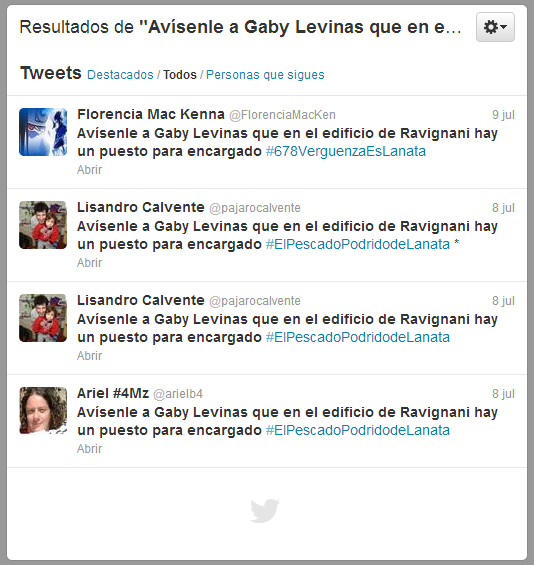The image size is (534, 565).
Task: Open hashtag #ElPescadoPodridodeLanata followed by asterisk
Action: [x=358, y=244]
